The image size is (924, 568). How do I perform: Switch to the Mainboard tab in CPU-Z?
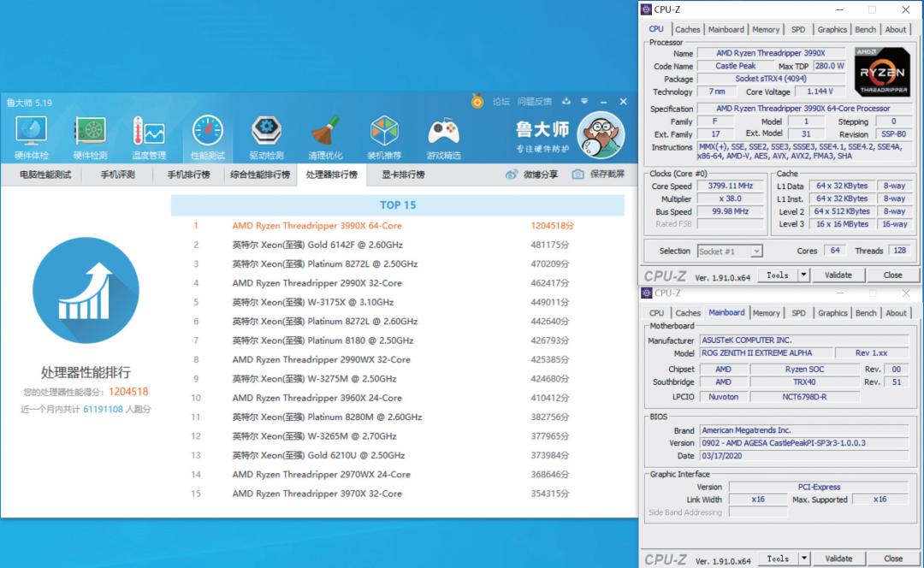click(726, 28)
